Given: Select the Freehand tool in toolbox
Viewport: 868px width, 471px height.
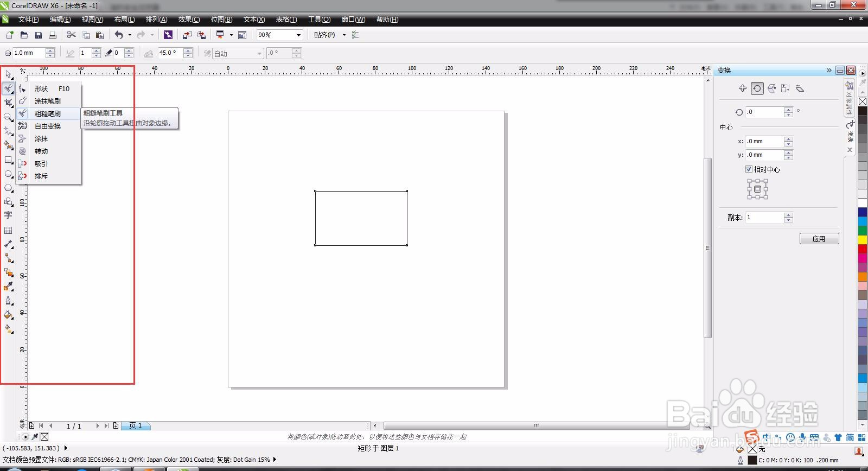Looking at the screenshot, I should coord(8,131).
